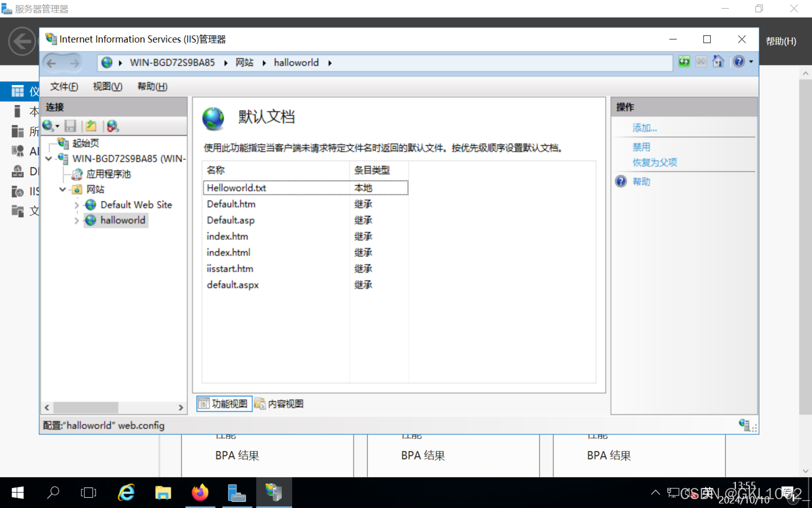Open the 视图(V) menu

(107, 87)
